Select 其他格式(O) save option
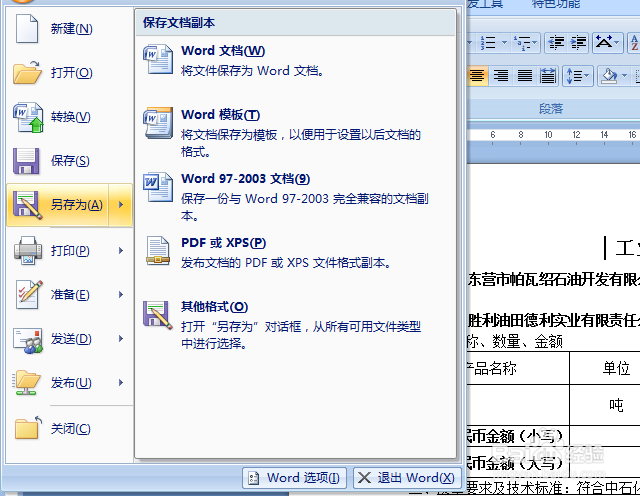Viewport: 640px width, 496px height. point(296,324)
